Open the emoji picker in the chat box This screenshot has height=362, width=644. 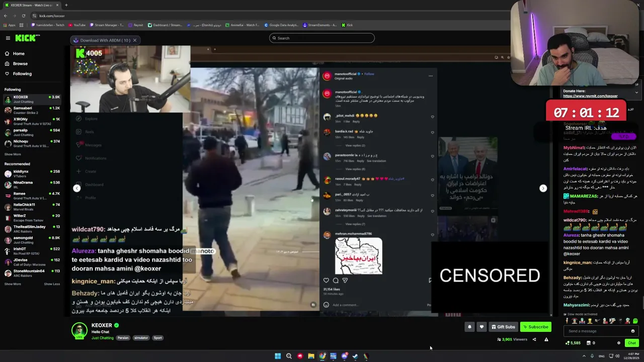633,331
